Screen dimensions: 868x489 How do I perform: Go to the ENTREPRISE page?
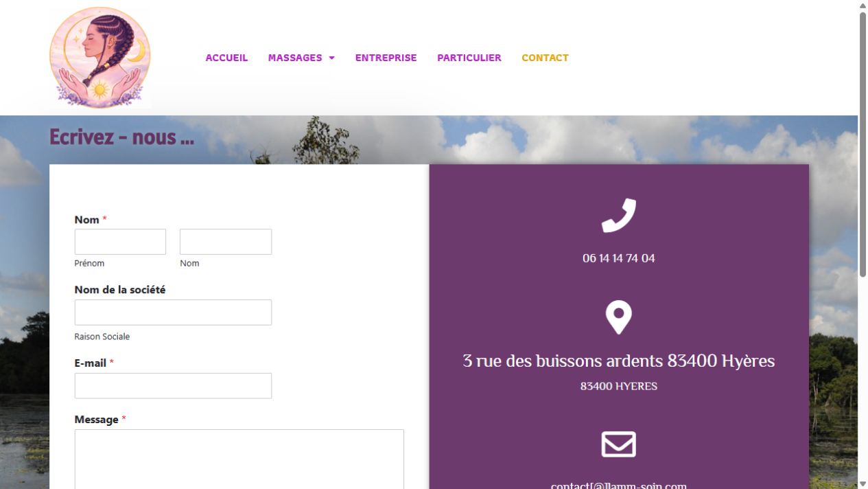tap(386, 58)
